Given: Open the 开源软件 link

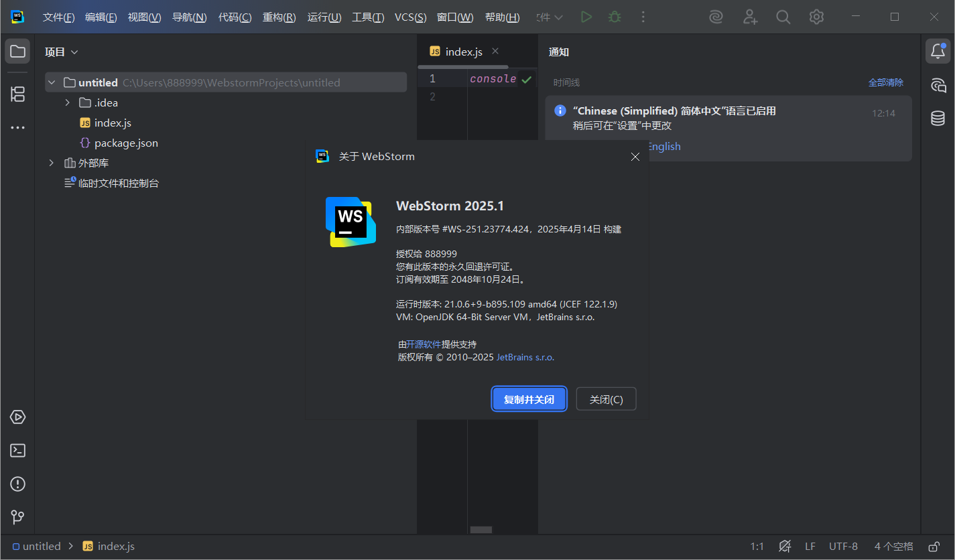Looking at the screenshot, I should coord(424,344).
